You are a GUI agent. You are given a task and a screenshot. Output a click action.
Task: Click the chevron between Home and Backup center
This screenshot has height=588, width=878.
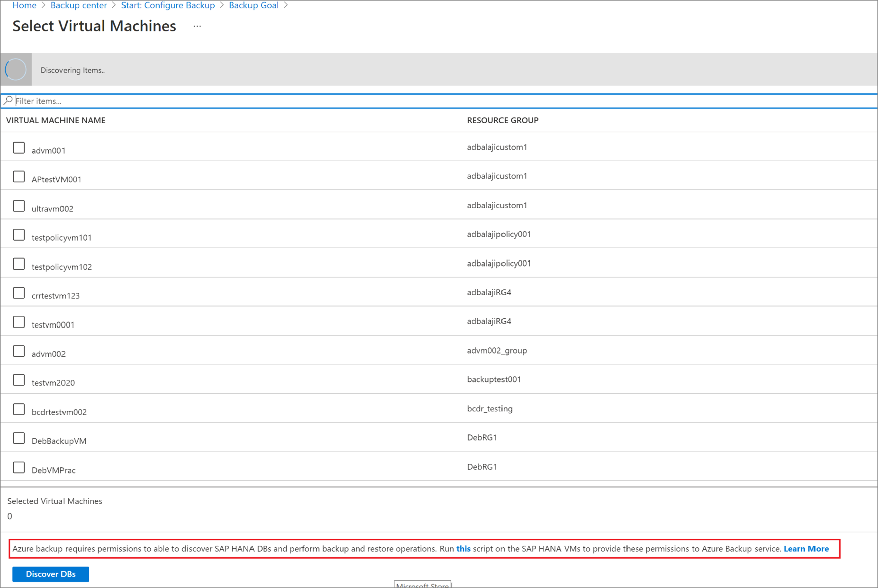(43, 5)
